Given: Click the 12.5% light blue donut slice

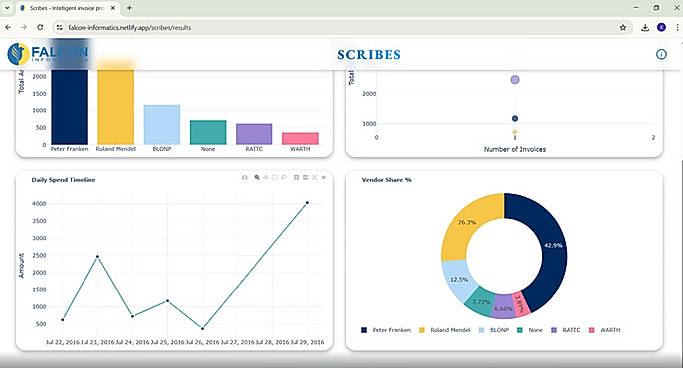Looking at the screenshot, I should coord(460,280).
